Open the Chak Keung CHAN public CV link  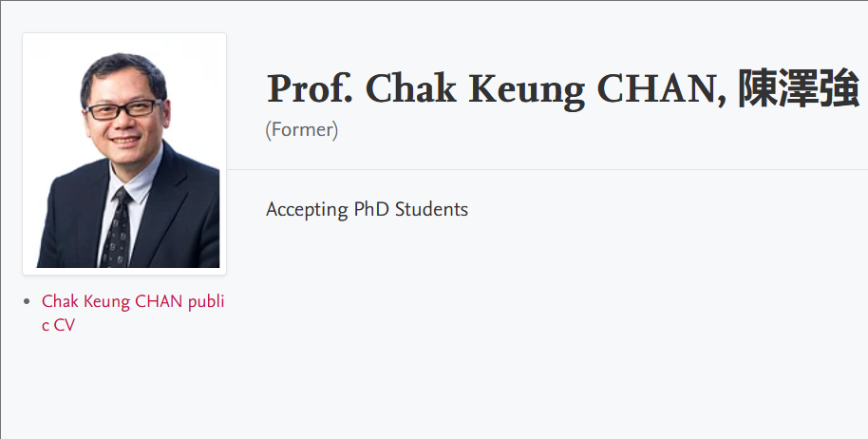click(133, 302)
